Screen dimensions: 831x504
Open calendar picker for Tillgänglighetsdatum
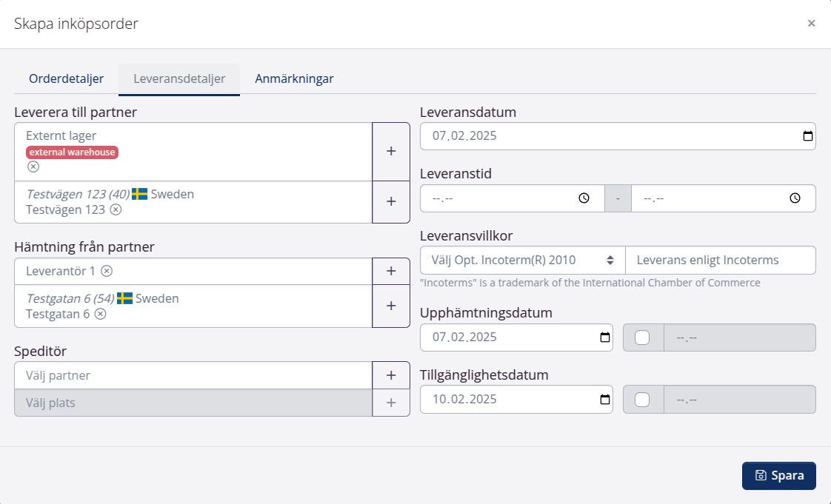click(604, 399)
